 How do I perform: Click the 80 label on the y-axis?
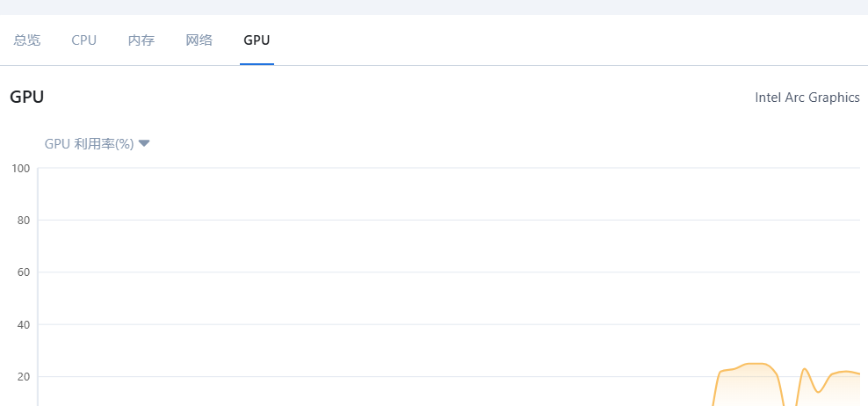click(24, 220)
